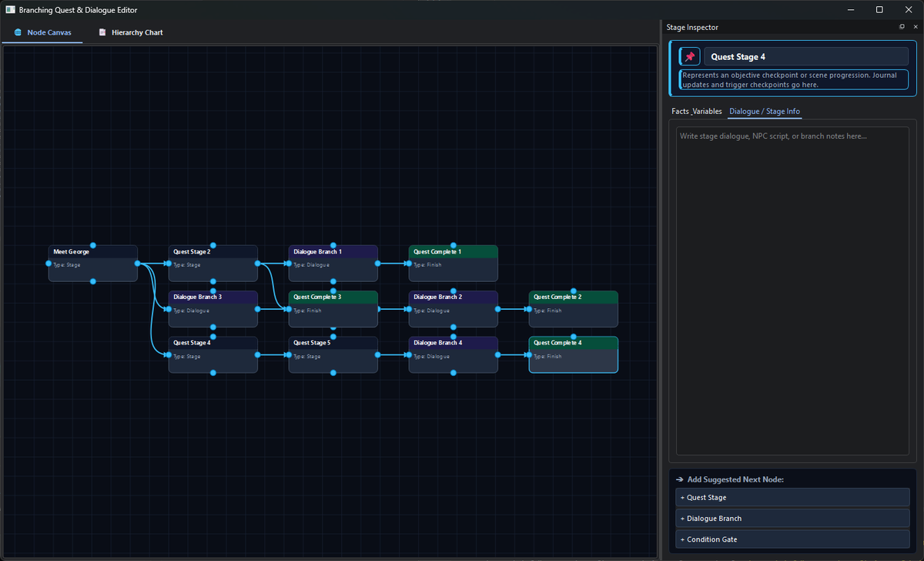Click the bottom port of Quest Stage 5
Screen dimensions: 924x561
[333, 373]
